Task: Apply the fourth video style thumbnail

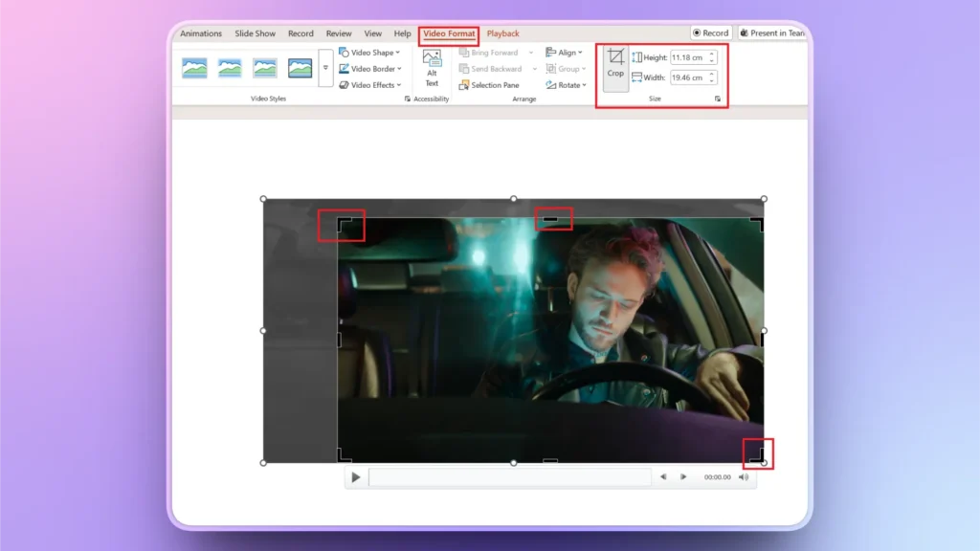Action: 300,68
